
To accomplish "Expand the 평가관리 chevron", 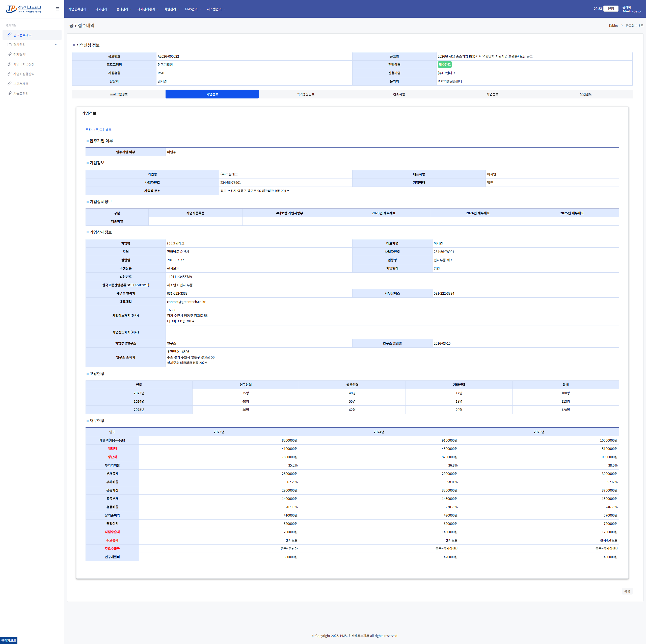I will (x=56, y=44).
